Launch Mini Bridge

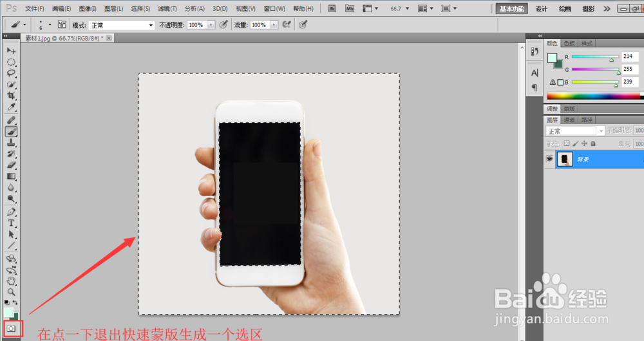coord(350,8)
